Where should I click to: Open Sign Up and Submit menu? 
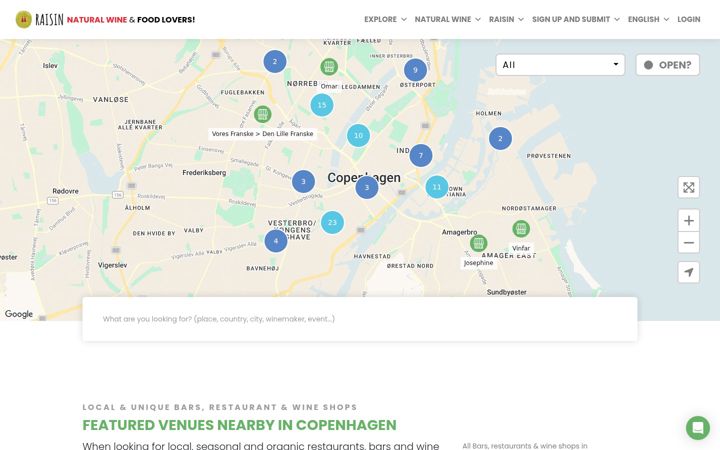[x=576, y=19]
